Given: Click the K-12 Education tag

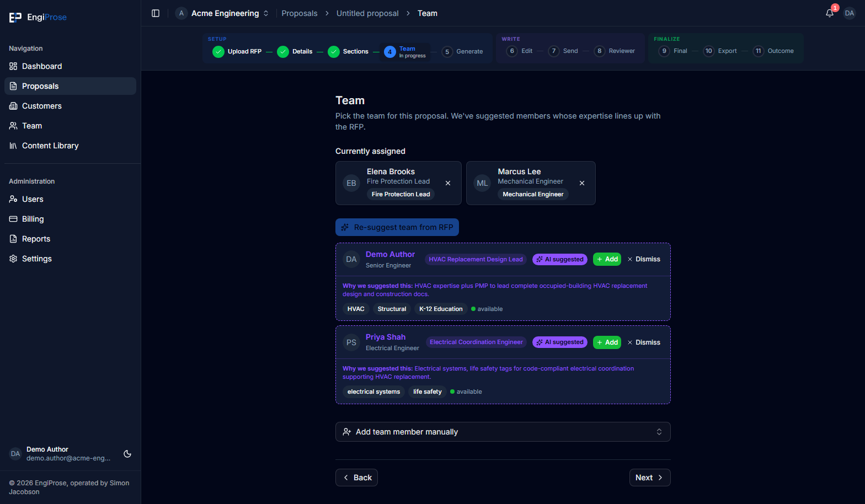Looking at the screenshot, I should click(441, 309).
